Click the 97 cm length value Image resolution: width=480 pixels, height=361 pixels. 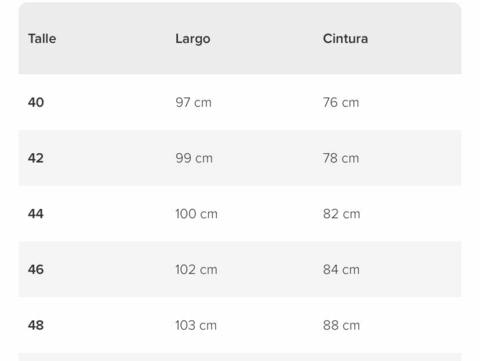tap(194, 102)
